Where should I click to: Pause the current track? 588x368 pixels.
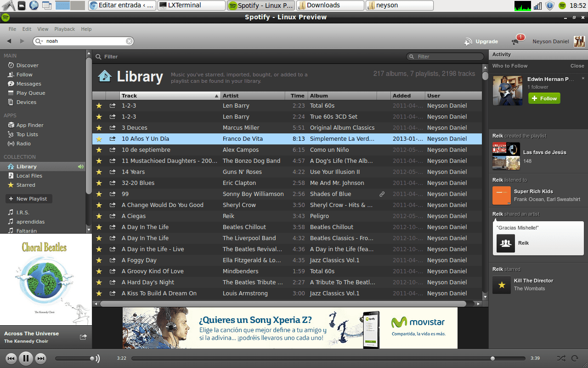pyautogui.click(x=26, y=358)
